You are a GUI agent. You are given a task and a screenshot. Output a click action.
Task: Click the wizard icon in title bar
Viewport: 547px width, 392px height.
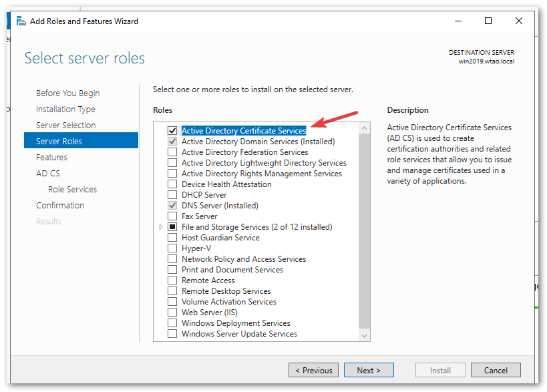coord(21,21)
